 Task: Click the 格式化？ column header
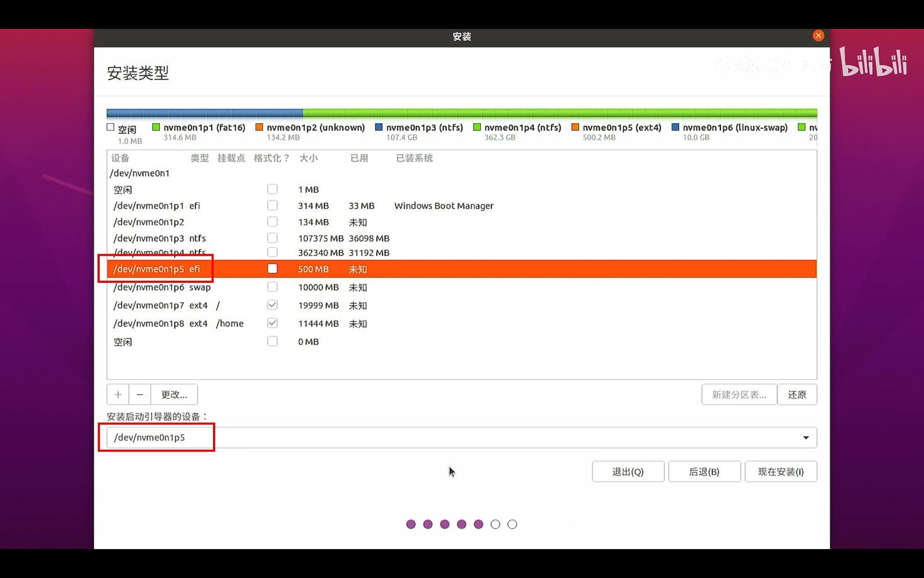click(x=272, y=158)
